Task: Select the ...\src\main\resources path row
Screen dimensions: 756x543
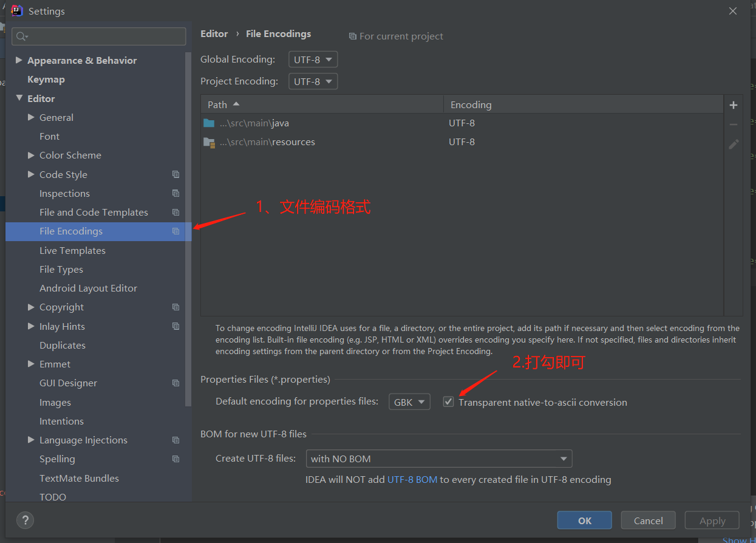Action: pyautogui.click(x=462, y=142)
